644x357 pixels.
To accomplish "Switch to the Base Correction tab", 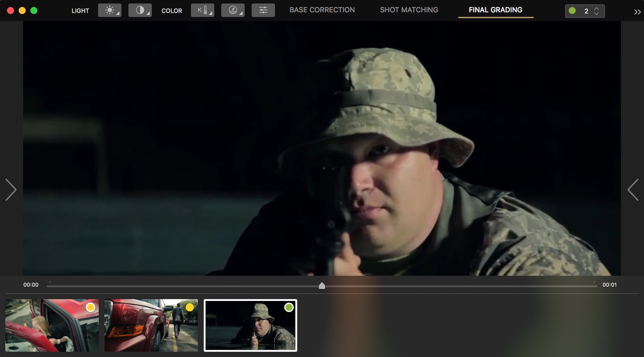I will [322, 10].
